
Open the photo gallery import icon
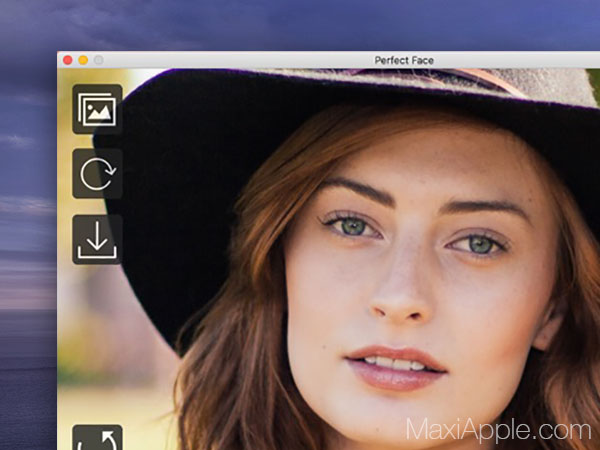tap(97, 109)
